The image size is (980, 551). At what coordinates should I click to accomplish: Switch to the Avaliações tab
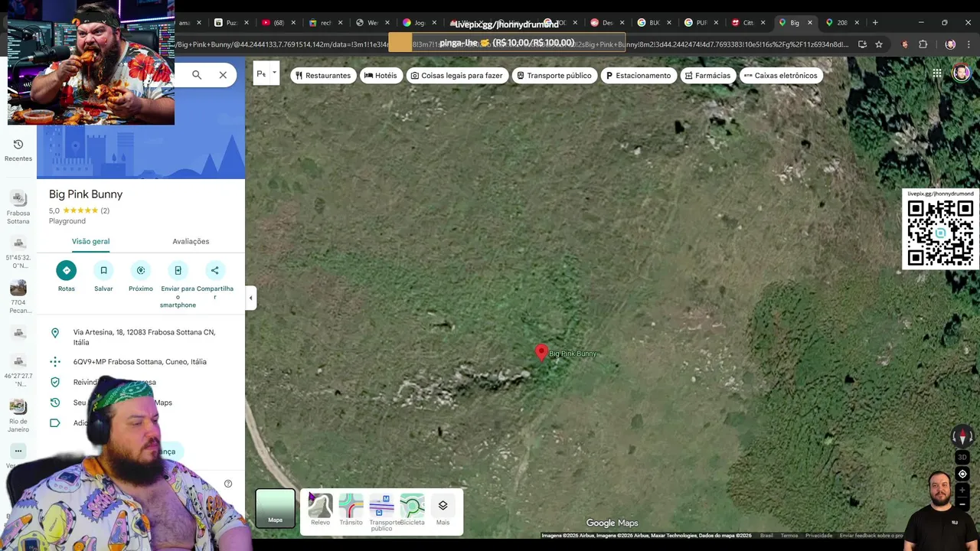click(191, 241)
